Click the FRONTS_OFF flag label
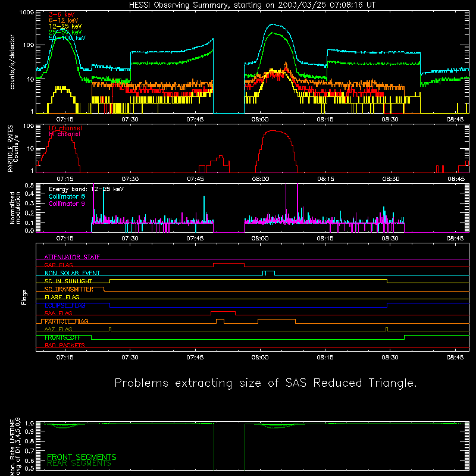The height and width of the screenshot is (476, 476). (62, 337)
